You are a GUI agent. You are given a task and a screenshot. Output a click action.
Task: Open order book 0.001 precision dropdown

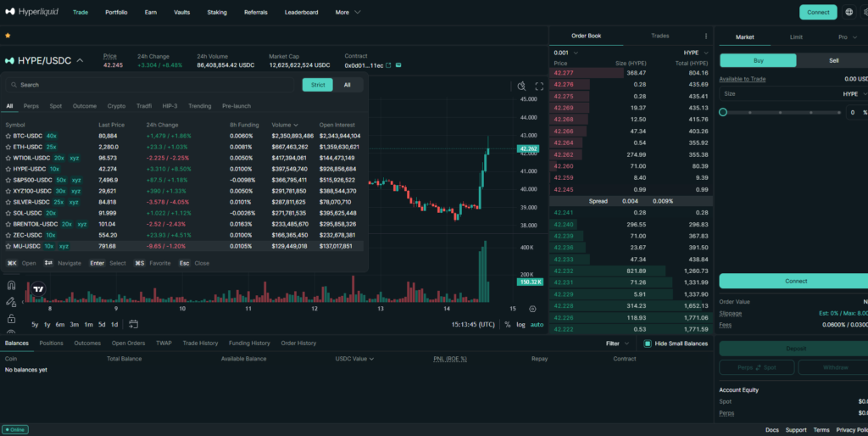[565, 53]
